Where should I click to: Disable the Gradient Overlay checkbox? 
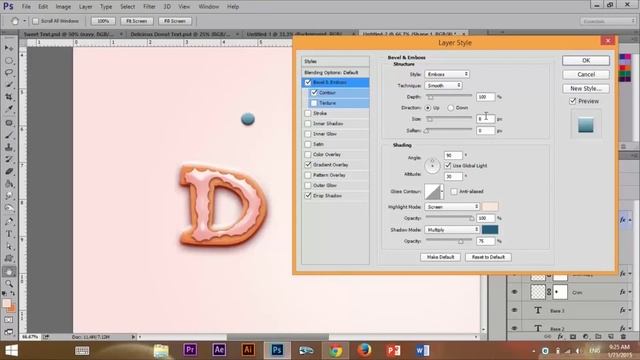point(308,165)
